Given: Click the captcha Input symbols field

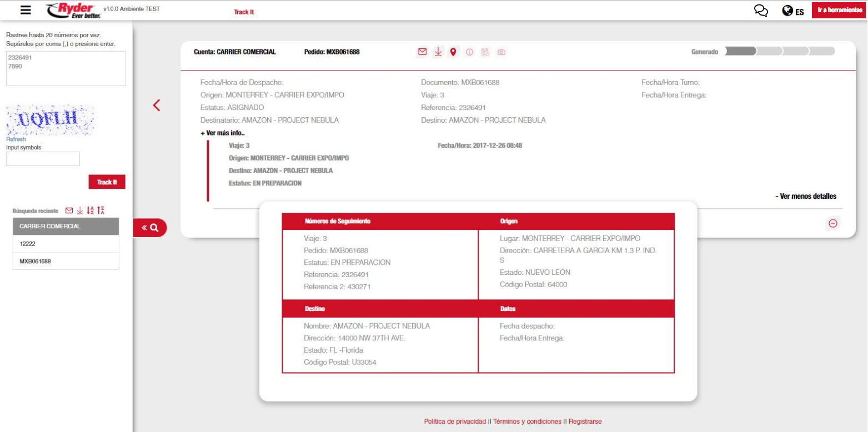Looking at the screenshot, I should (x=43, y=159).
